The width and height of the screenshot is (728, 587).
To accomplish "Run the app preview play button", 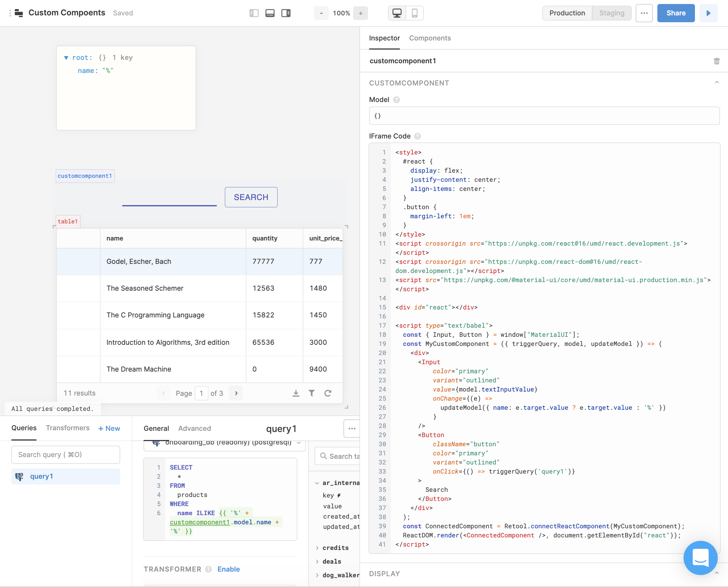I will (x=708, y=13).
